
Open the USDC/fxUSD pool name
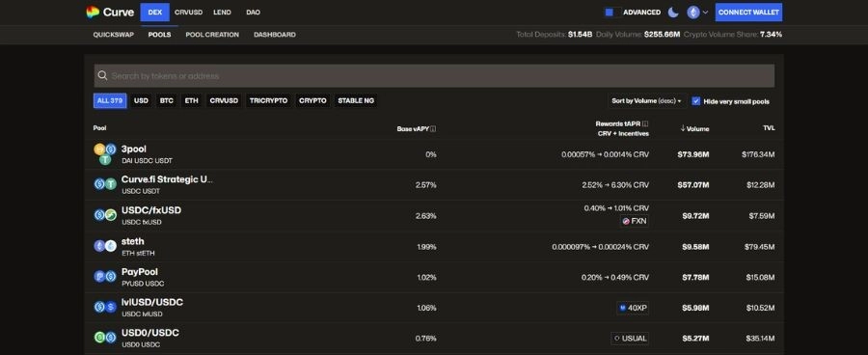click(x=151, y=210)
